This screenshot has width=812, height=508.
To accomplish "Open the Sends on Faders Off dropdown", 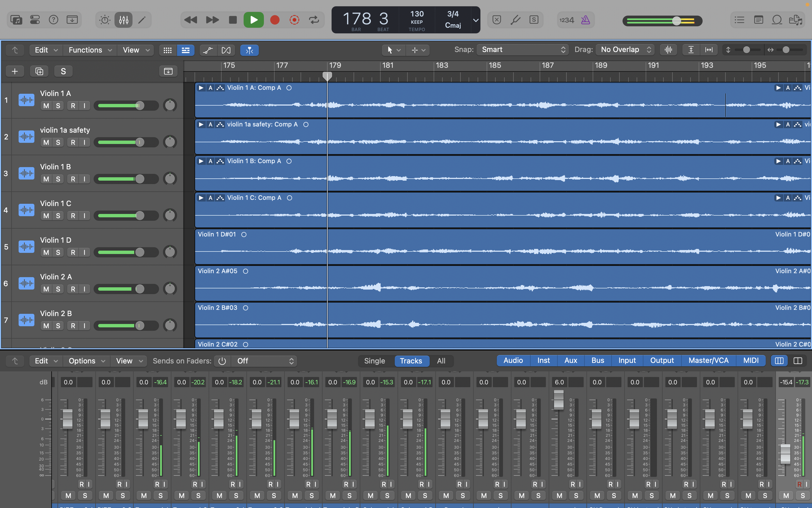I will pyautogui.click(x=265, y=361).
